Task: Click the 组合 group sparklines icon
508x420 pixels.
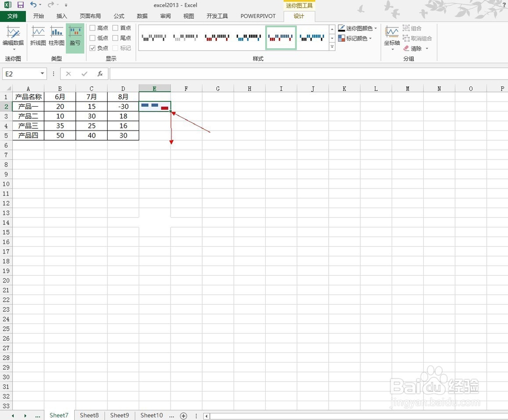Action: point(412,28)
